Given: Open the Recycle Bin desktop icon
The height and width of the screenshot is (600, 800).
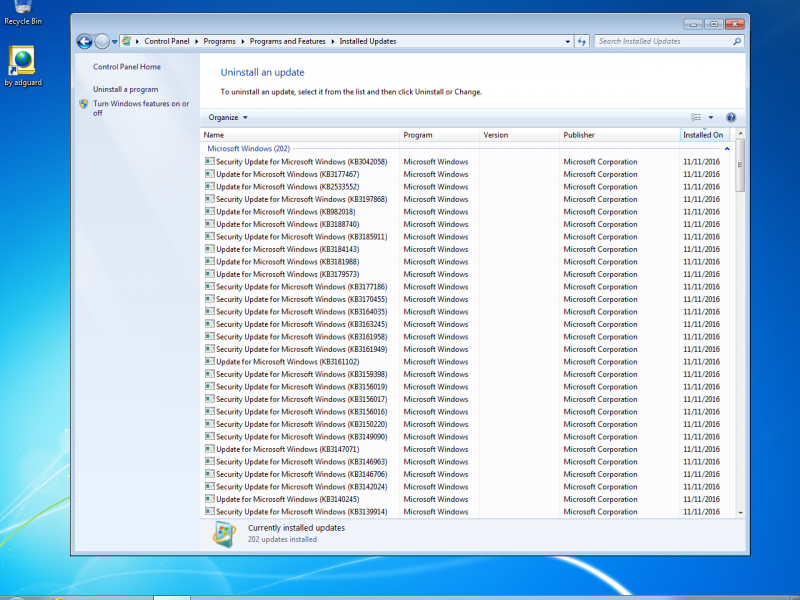Looking at the screenshot, I should pos(23,13).
